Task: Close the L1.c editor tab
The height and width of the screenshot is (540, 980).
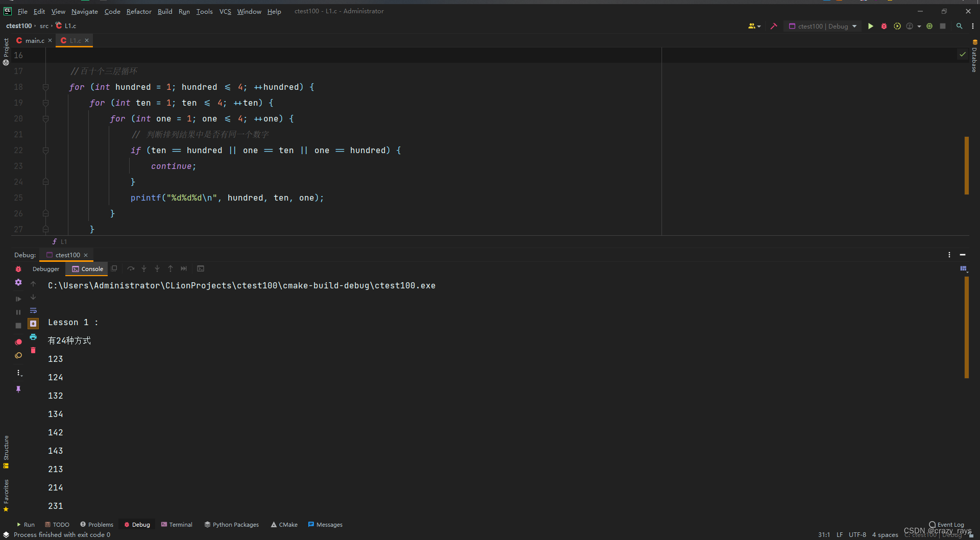Action: point(87,40)
